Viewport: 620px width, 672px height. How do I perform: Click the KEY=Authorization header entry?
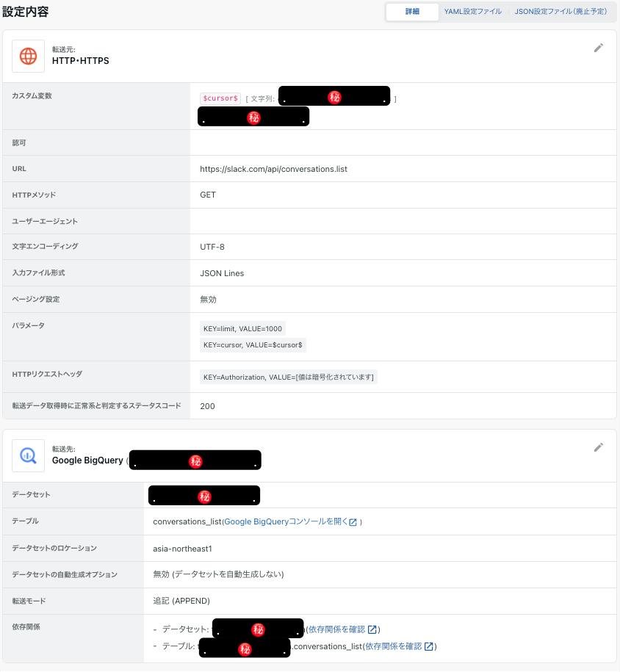[x=289, y=377]
